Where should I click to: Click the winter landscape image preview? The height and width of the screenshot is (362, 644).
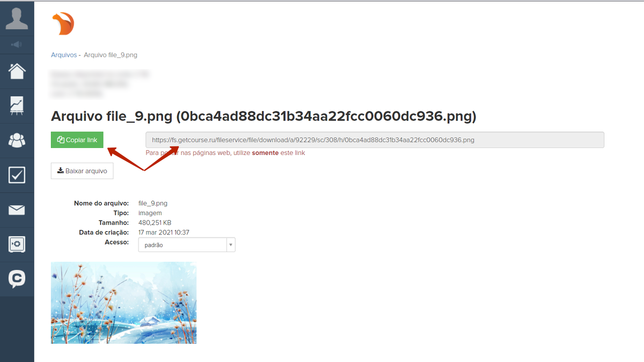[123, 303]
